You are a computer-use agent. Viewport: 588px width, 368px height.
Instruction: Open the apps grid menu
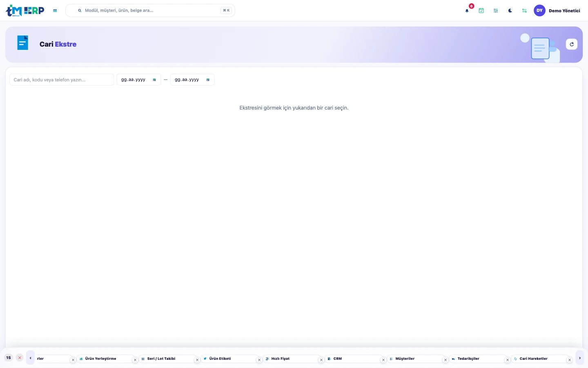point(496,11)
